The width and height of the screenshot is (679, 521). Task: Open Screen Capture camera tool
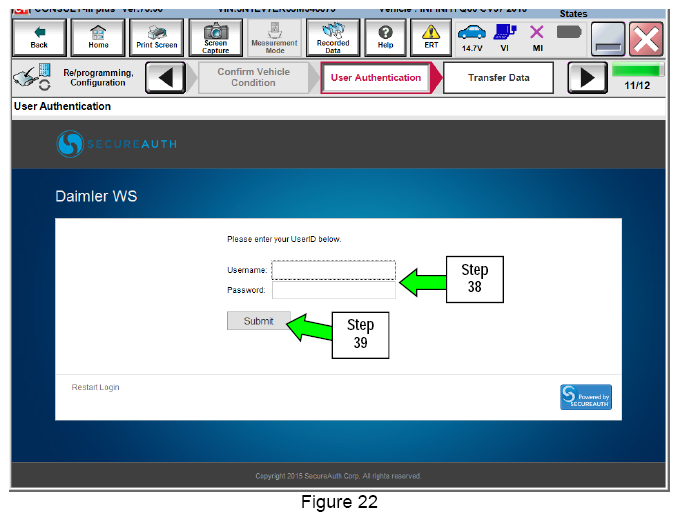pos(216,38)
